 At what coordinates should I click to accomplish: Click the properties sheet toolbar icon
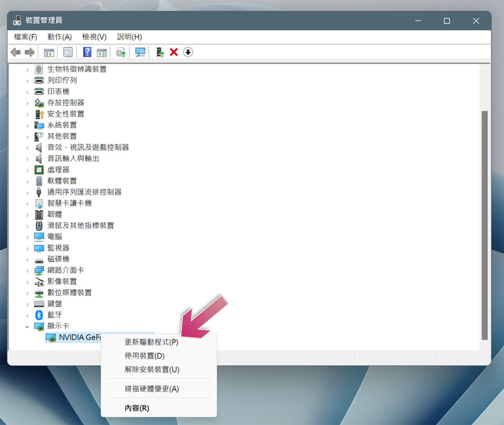click(68, 52)
